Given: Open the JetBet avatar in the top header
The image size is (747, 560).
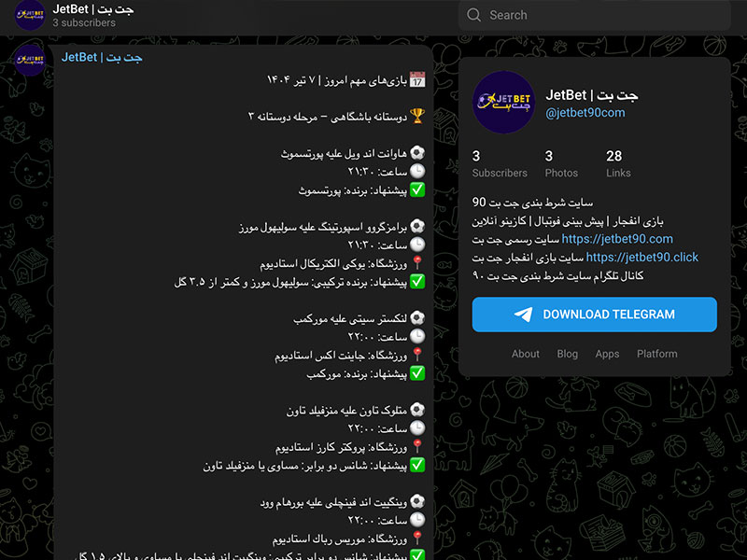Looking at the screenshot, I should [x=30, y=15].
